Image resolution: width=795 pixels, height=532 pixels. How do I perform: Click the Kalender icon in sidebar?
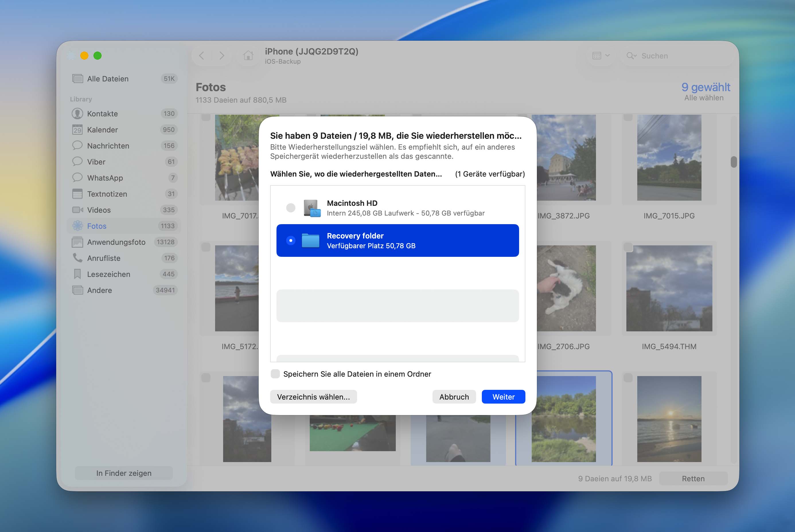pos(77,130)
